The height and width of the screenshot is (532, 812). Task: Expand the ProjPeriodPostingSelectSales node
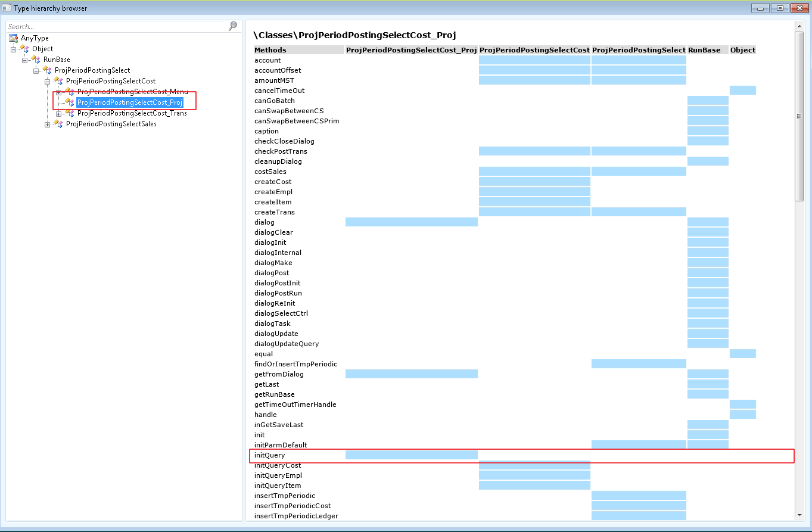click(x=48, y=124)
